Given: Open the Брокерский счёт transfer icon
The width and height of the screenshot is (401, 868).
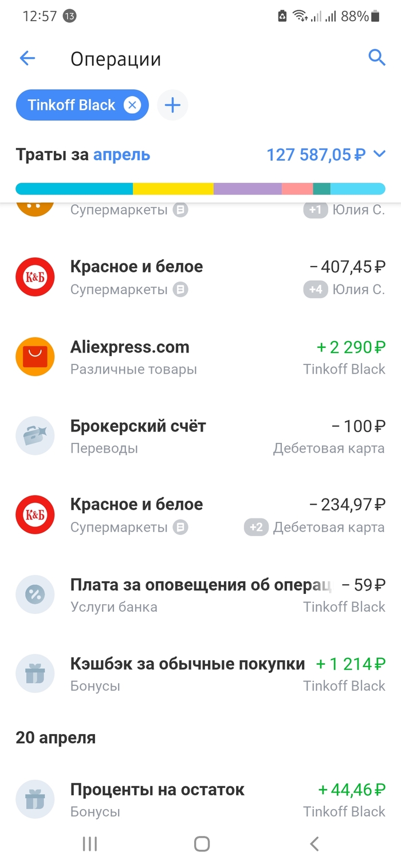Looking at the screenshot, I should pyautogui.click(x=35, y=436).
